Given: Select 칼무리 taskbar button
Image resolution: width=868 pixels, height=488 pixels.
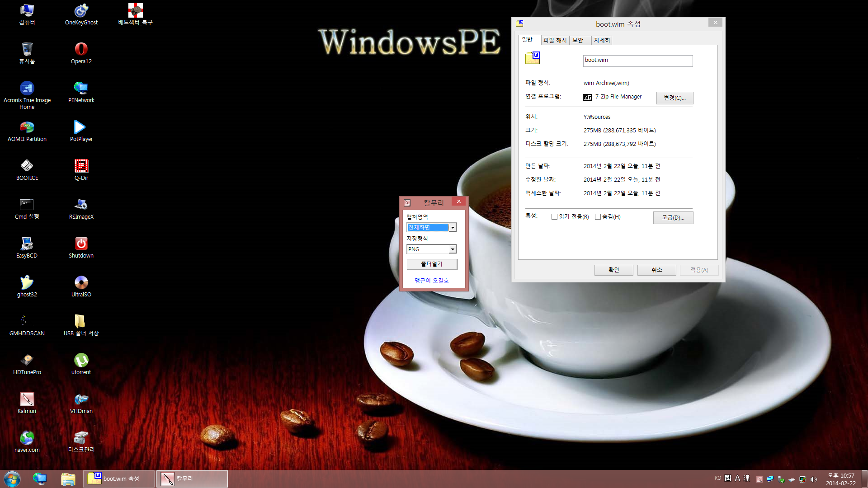Looking at the screenshot, I should [192, 479].
